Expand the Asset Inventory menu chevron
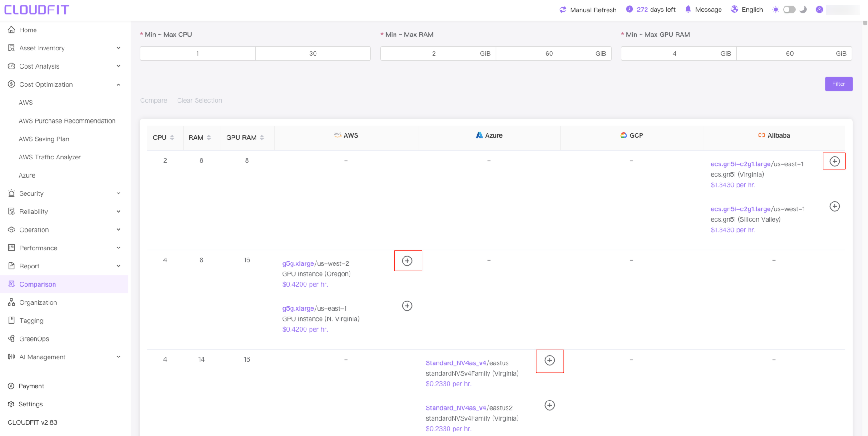The height and width of the screenshot is (436, 868). pyautogui.click(x=118, y=48)
